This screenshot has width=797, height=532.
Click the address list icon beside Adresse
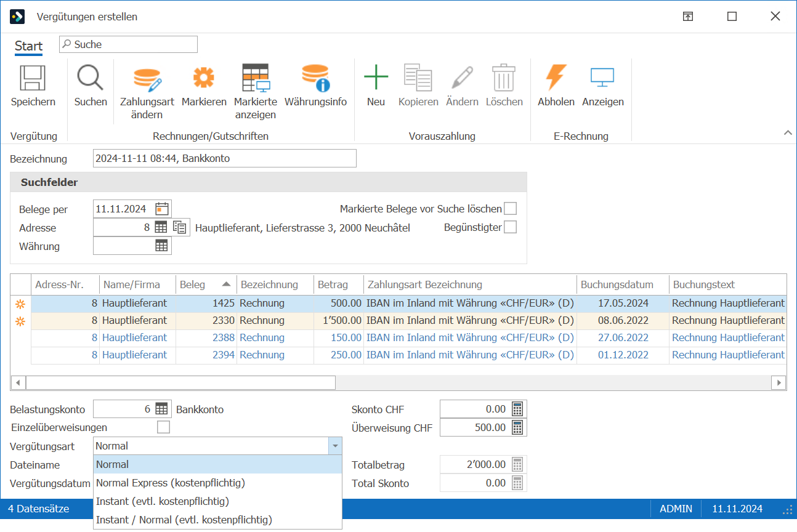pyautogui.click(x=180, y=227)
